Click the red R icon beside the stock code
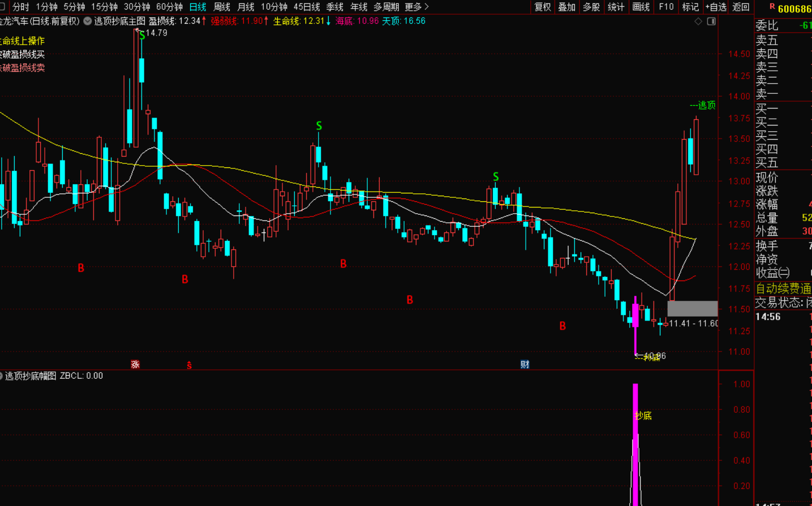 point(772,7)
